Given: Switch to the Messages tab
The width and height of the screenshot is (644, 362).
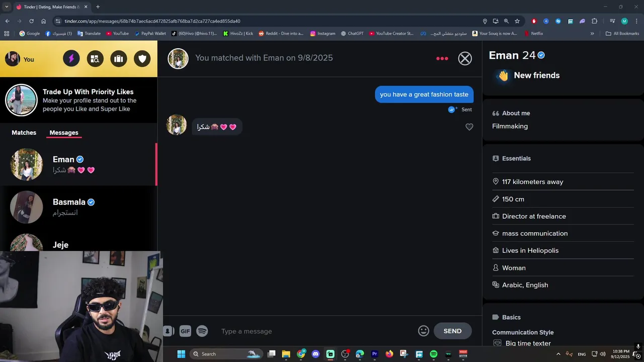Looking at the screenshot, I should click(64, 133).
